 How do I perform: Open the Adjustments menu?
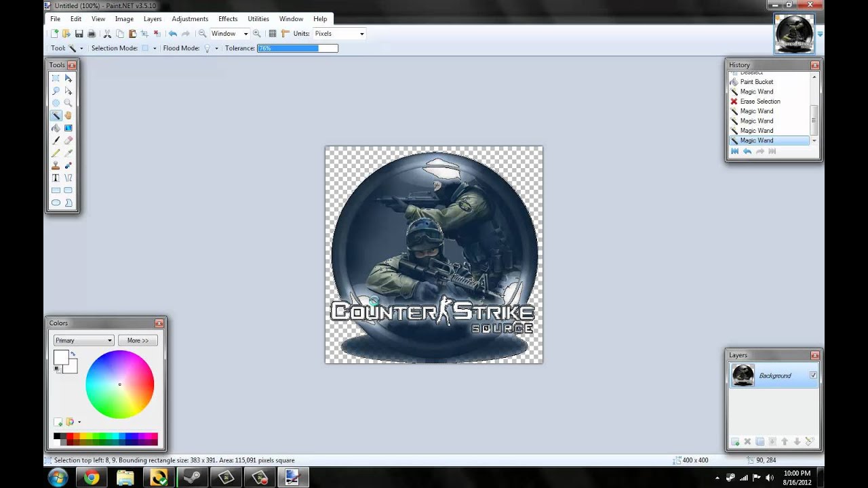point(190,19)
